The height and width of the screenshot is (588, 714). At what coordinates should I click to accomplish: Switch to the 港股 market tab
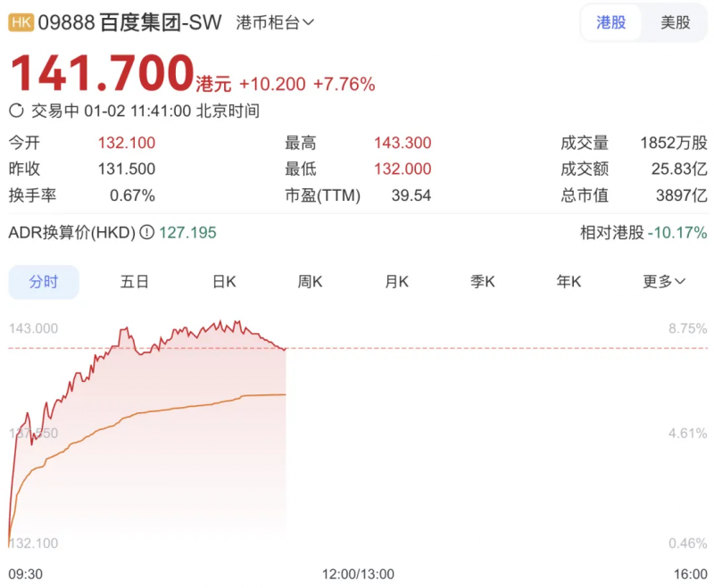coord(611,22)
